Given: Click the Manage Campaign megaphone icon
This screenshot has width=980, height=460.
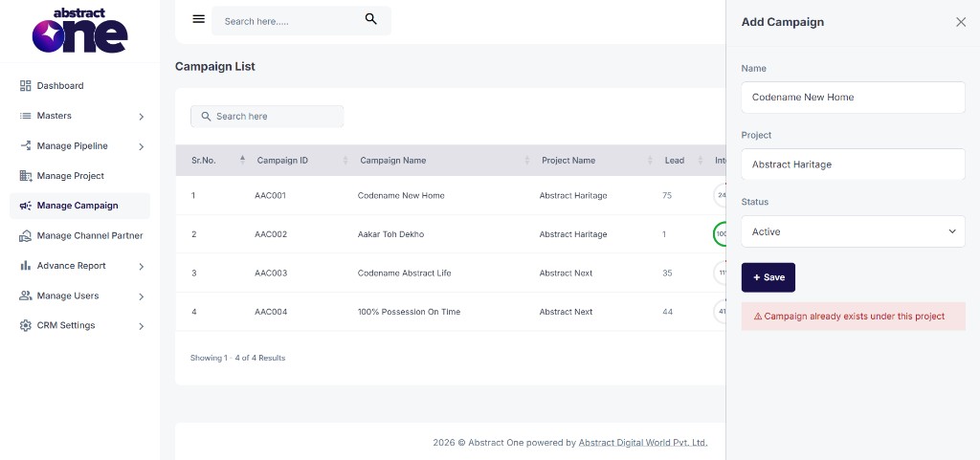Looking at the screenshot, I should pos(26,206).
